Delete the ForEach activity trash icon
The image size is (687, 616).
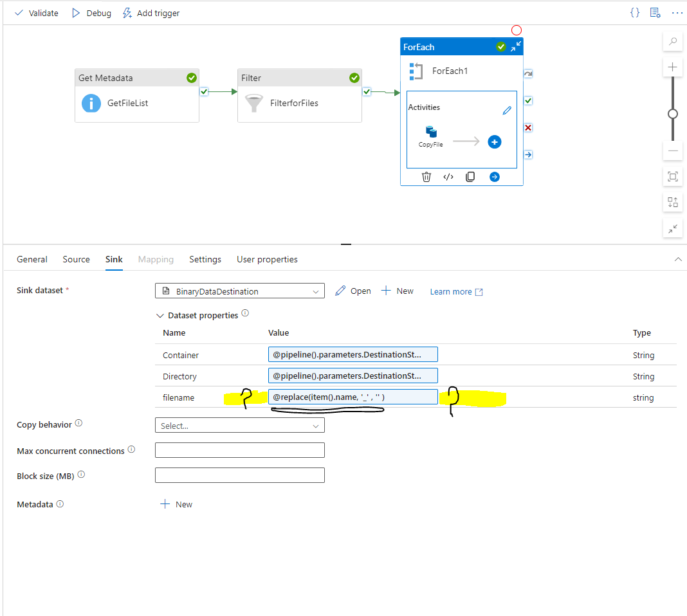tap(426, 177)
